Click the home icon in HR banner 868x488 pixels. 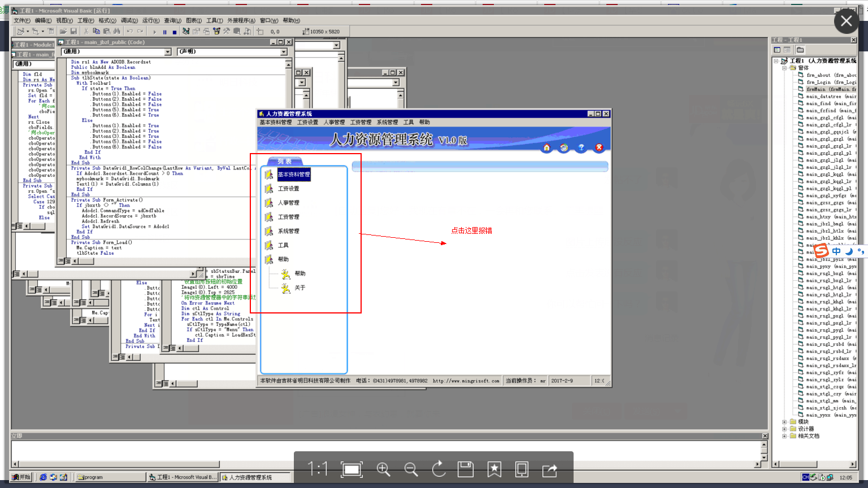point(546,147)
